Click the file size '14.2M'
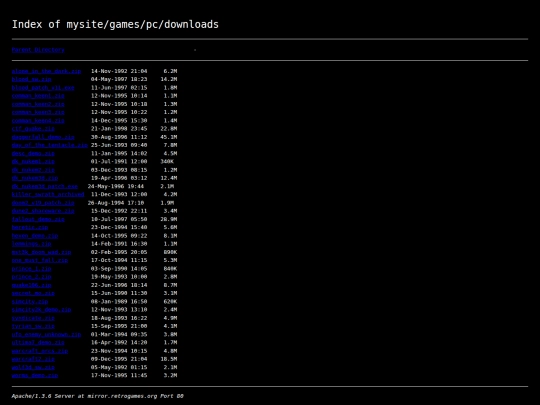 [169, 80]
